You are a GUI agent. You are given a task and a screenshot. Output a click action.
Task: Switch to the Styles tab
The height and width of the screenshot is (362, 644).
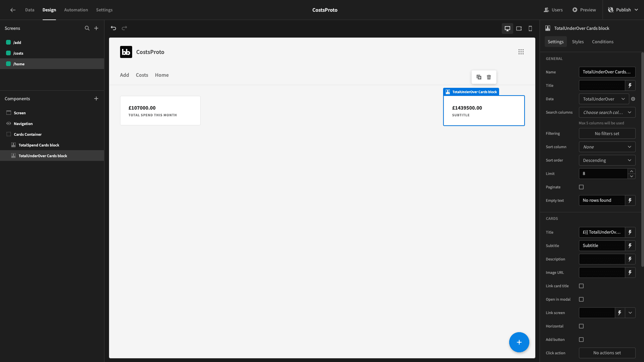coord(578,42)
